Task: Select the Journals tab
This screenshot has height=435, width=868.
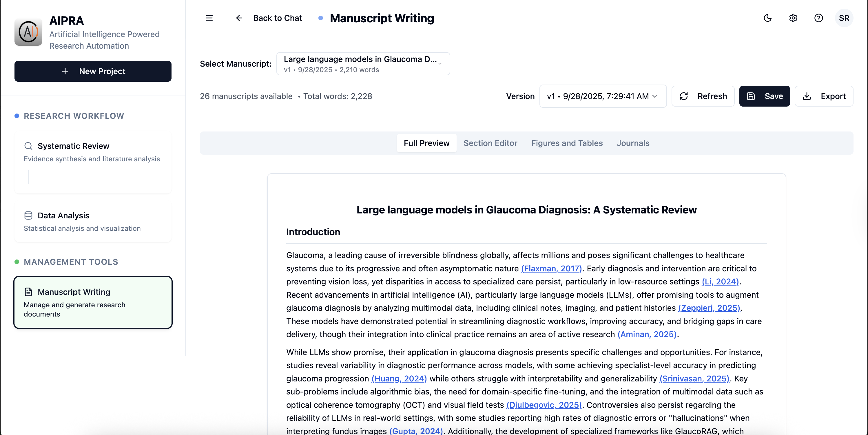Action: 633,143
